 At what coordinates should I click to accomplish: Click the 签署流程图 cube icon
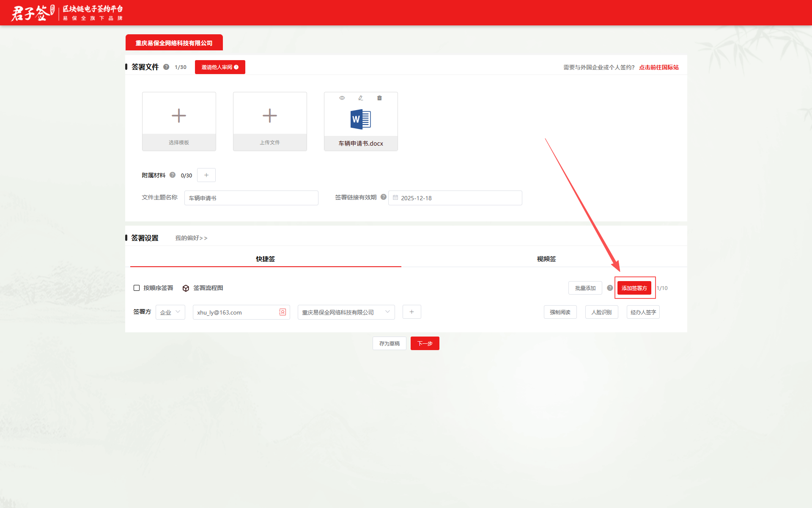(x=186, y=288)
